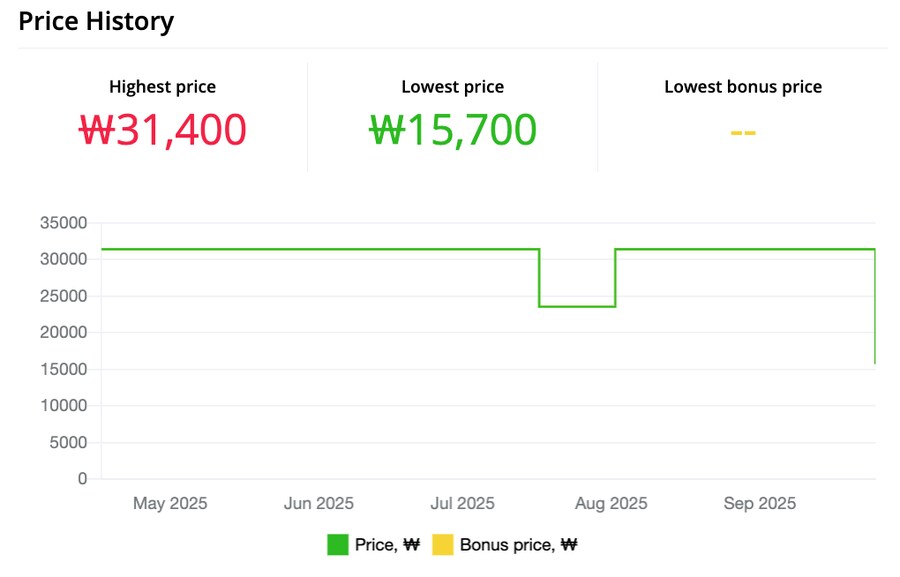Click the green ₩15,700 lowest price value
Viewport: 900px width, 577px height.
tap(452, 130)
